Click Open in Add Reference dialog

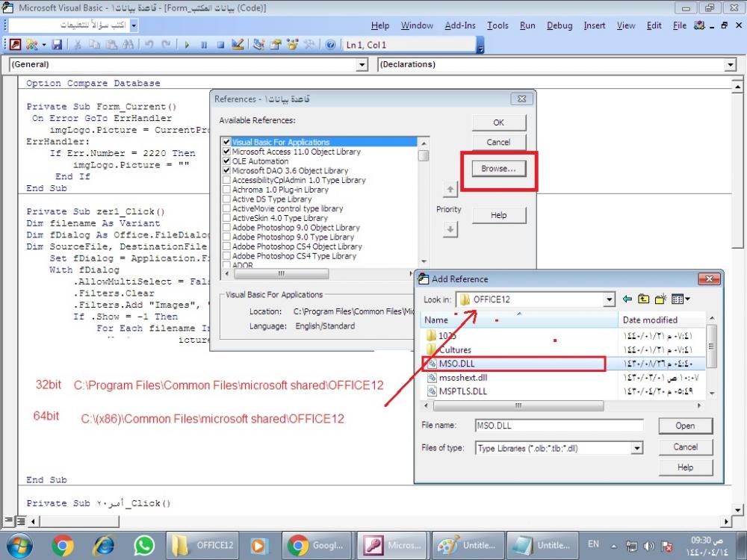point(685,426)
